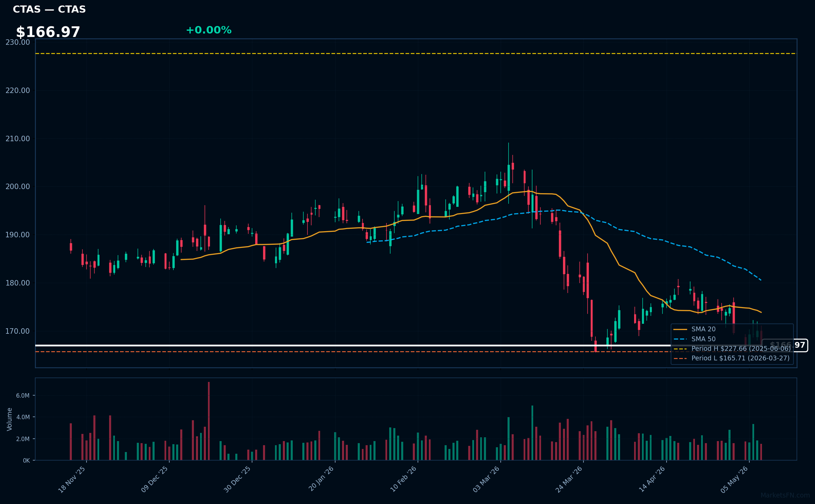Click the CTAS — CTAS chart title
Viewport: 815px width, 504px height.
tap(49, 9)
